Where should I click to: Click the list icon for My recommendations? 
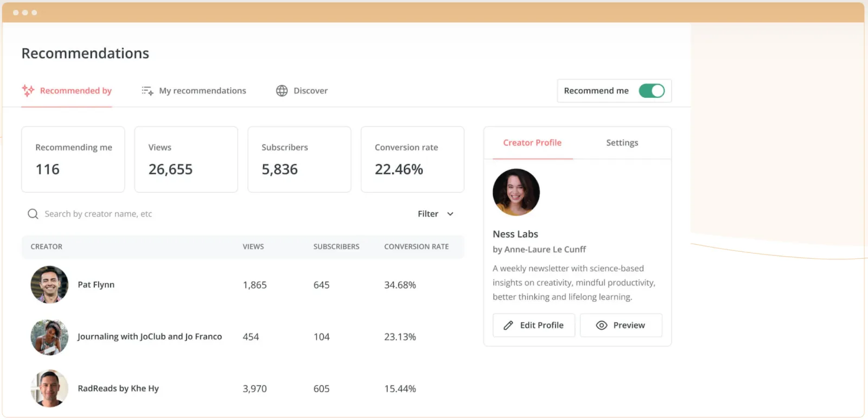click(x=147, y=91)
